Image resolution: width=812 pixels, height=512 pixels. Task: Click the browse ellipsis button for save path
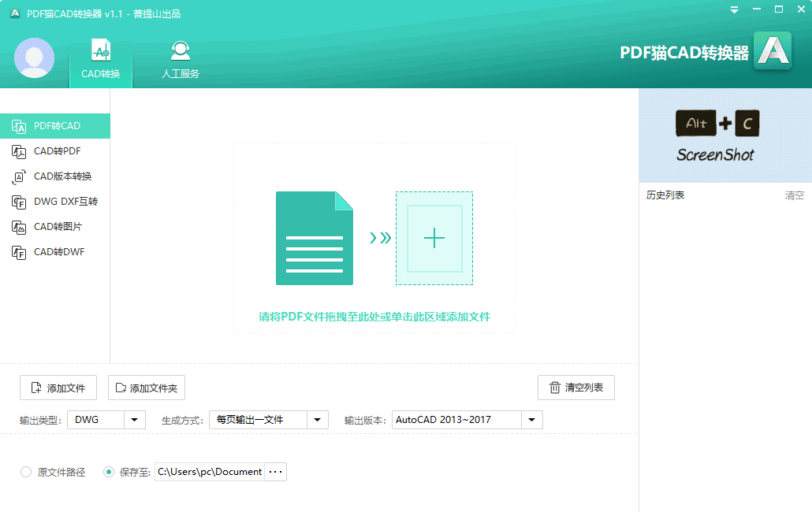(x=275, y=472)
